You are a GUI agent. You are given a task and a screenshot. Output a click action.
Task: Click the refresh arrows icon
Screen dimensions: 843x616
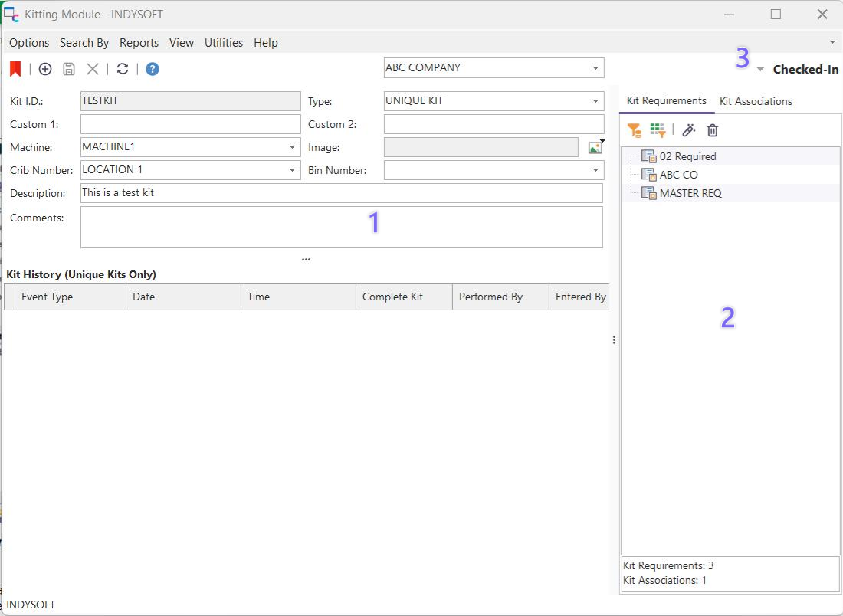pyautogui.click(x=123, y=69)
